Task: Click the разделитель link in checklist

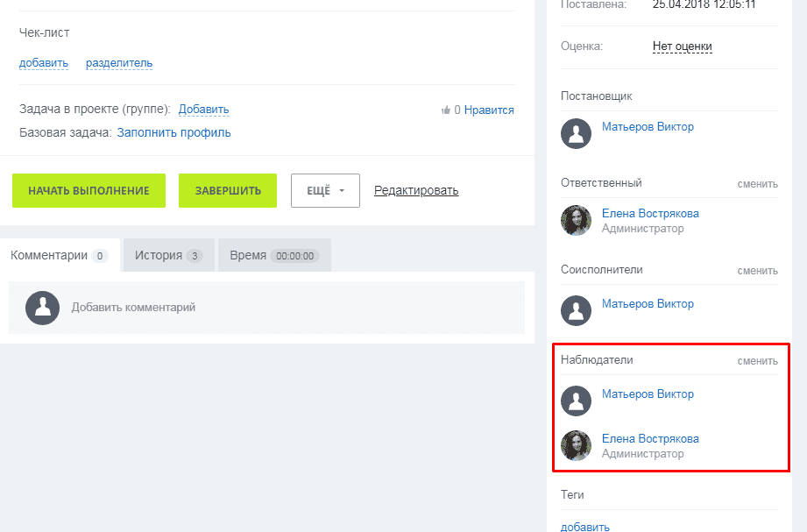Action: click(x=119, y=63)
